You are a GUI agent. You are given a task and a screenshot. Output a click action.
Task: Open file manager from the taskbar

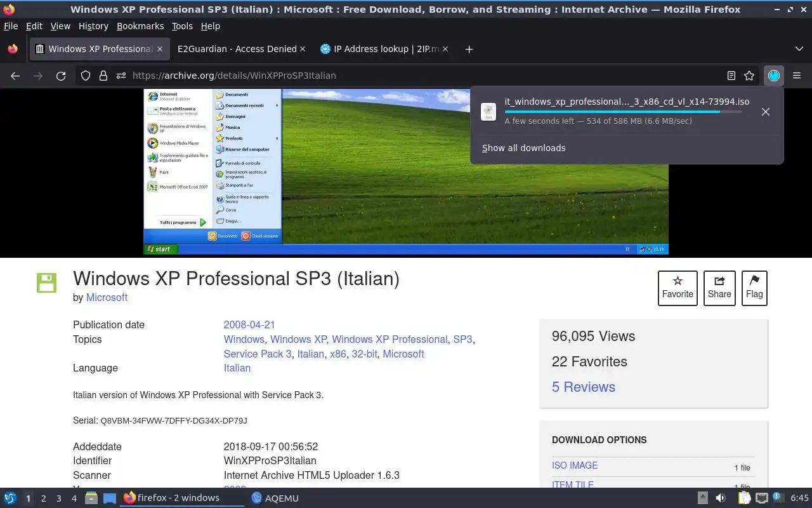(x=91, y=498)
